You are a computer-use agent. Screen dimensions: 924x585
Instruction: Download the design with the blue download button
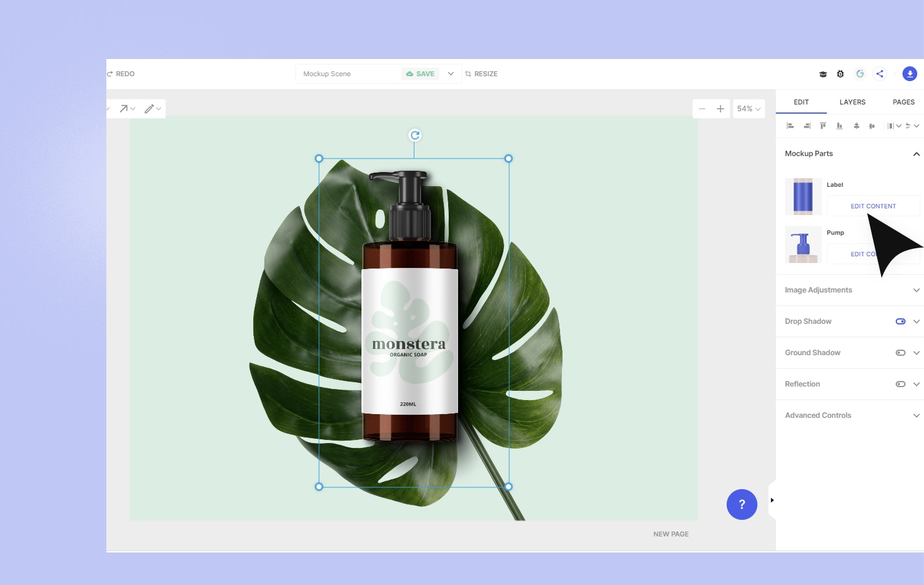(910, 74)
